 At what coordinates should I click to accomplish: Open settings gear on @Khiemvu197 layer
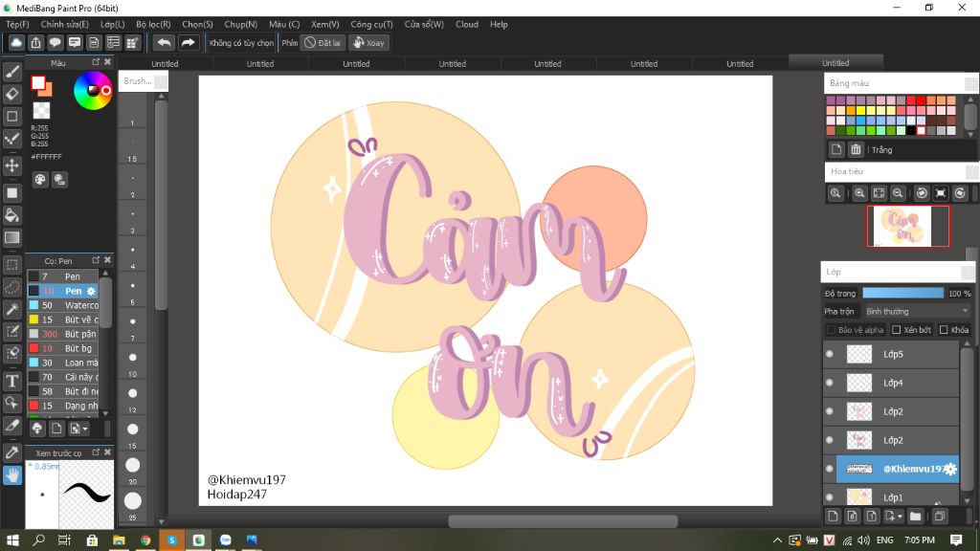pos(950,469)
